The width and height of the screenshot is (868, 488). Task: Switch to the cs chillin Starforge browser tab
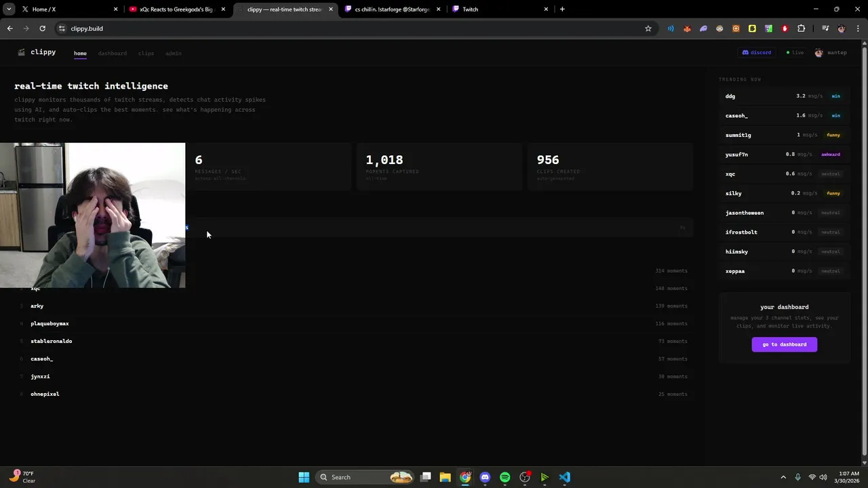(393, 9)
